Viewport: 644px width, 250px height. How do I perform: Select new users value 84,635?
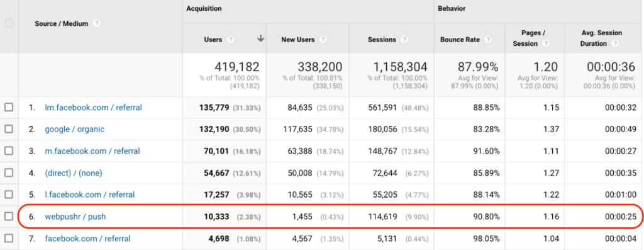coord(300,108)
